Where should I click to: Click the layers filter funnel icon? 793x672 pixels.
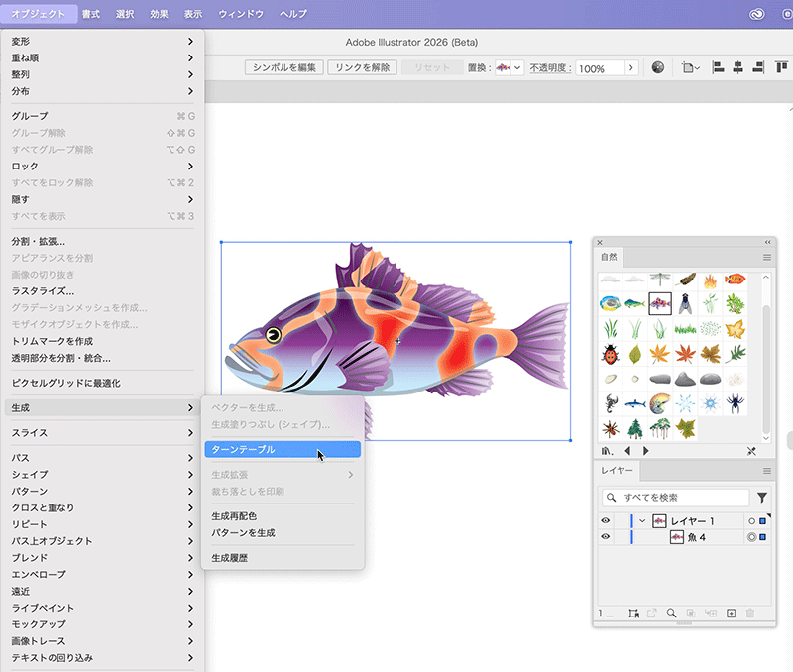pyautogui.click(x=762, y=498)
